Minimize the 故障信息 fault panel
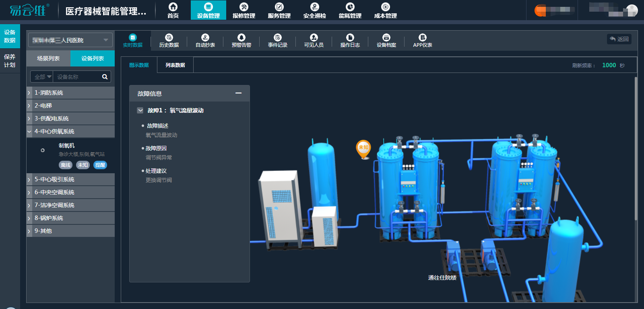 click(x=238, y=93)
